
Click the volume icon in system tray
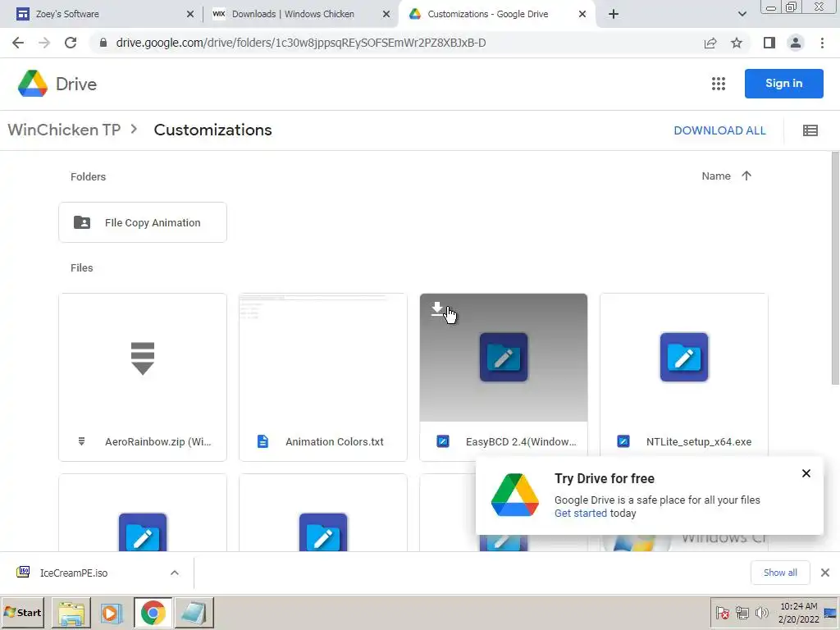point(761,613)
